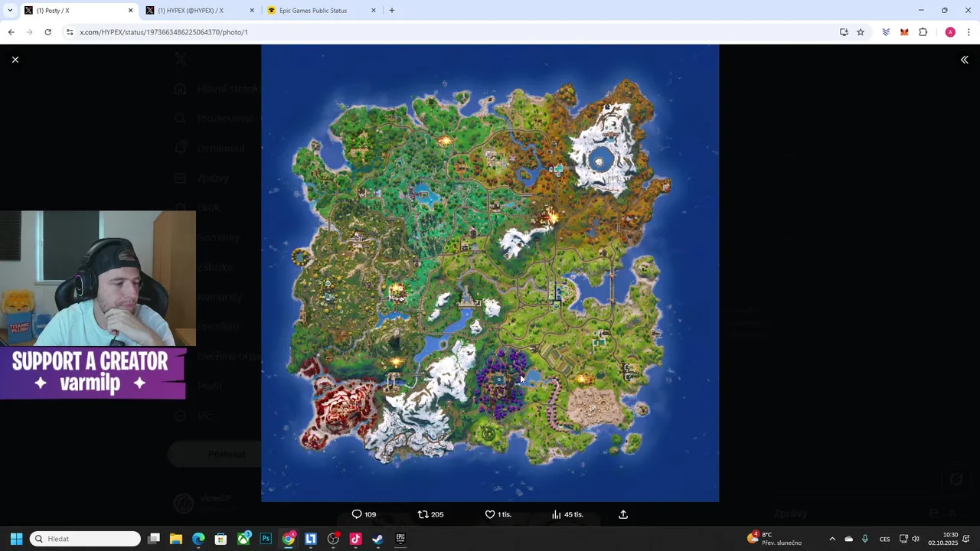The height and width of the screenshot is (551, 980).
Task: Close the Epic Games Public Status tab
Action: pos(374,11)
